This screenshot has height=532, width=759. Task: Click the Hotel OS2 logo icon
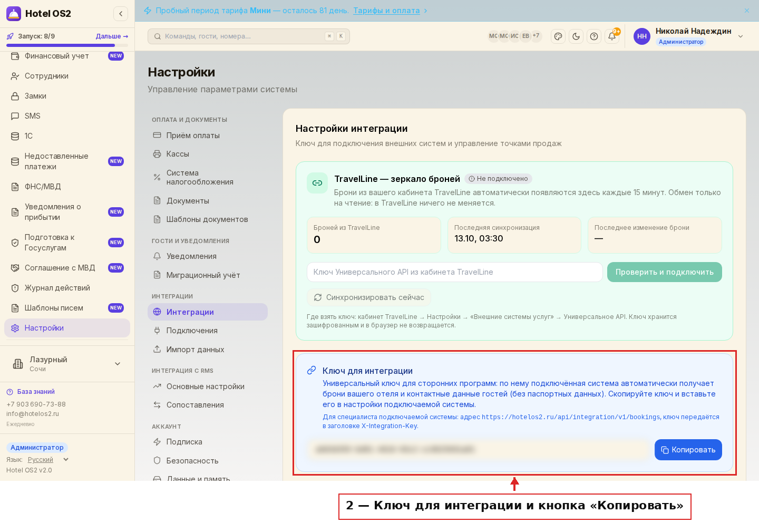(14, 14)
